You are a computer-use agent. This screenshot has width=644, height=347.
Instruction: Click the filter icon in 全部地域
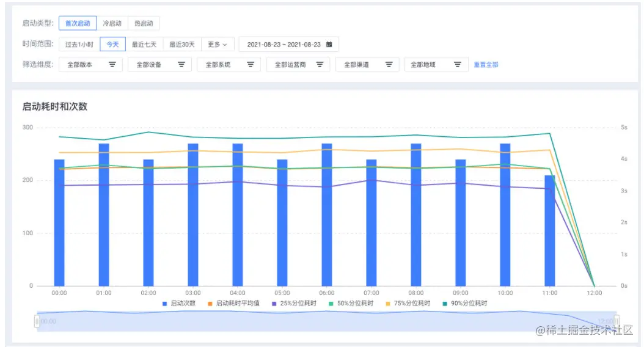click(x=458, y=65)
